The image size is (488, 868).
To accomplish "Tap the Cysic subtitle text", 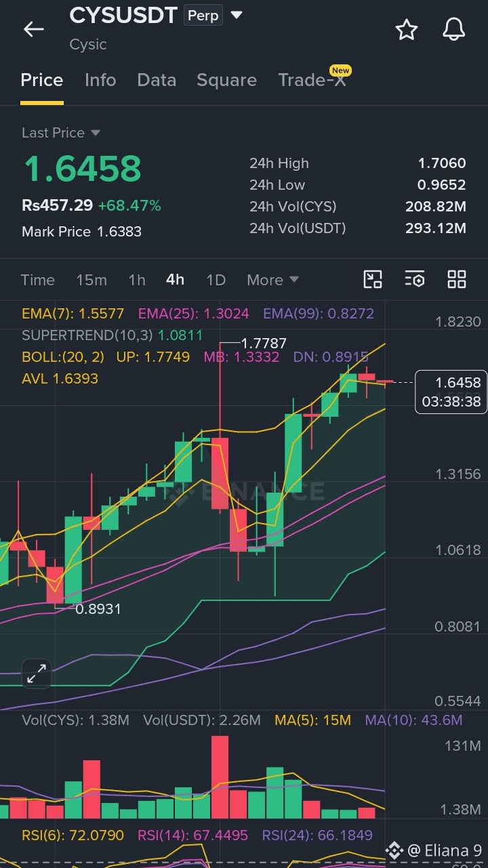I will coord(88,45).
